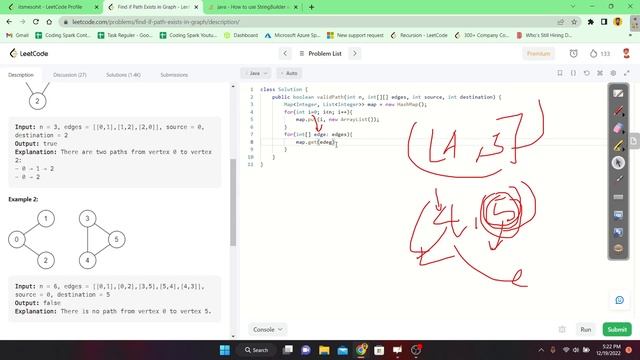Open the code editor settings gear
The image size is (640, 360).
click(613, 73)
